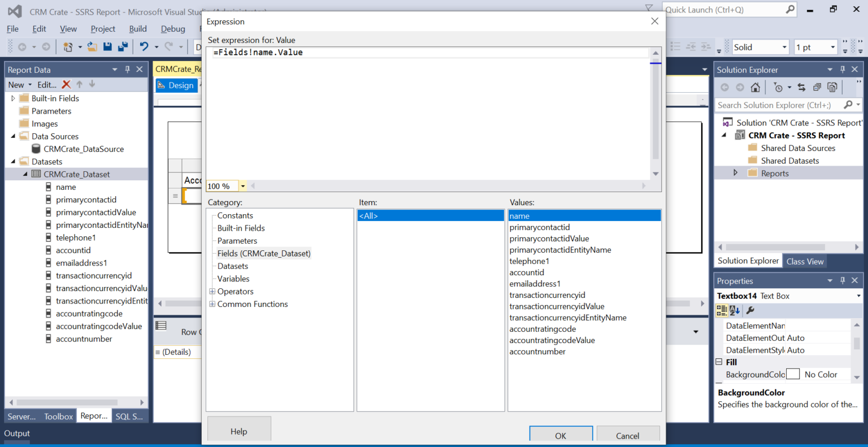Image resolution: width=868 pixels, height=447 pixels.
Task: Pin the Properties panel
Action: (842, 280)
